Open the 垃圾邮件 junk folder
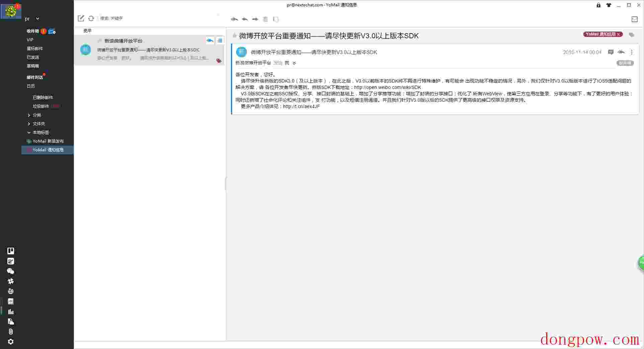 coord(41,106)
